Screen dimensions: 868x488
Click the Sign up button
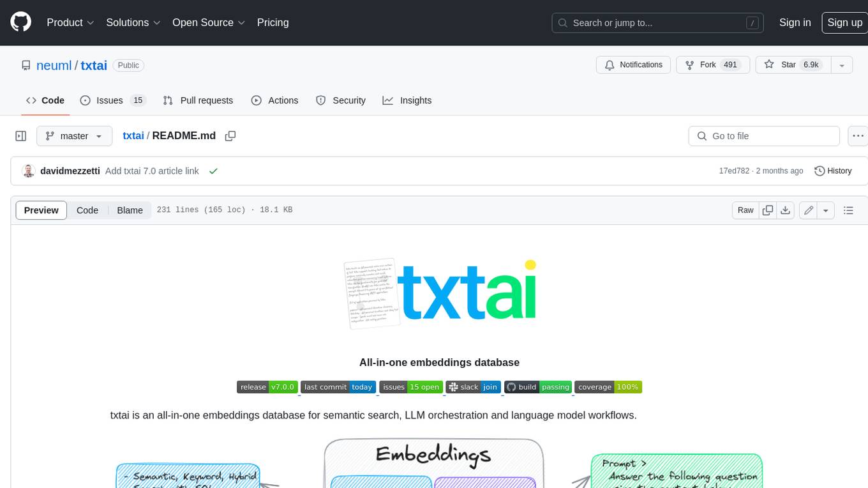pyautogui.click(x=844, y=22)
